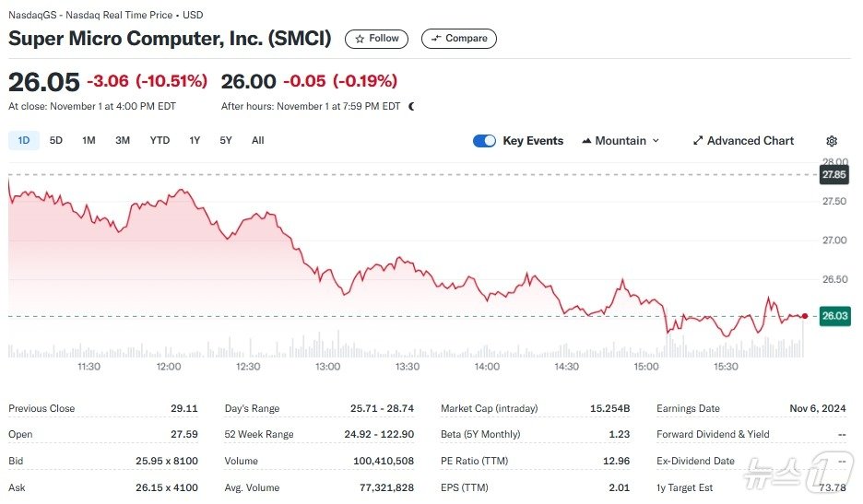Select the 1Y time range
The image size is (863, 504).
pos(195,140)
